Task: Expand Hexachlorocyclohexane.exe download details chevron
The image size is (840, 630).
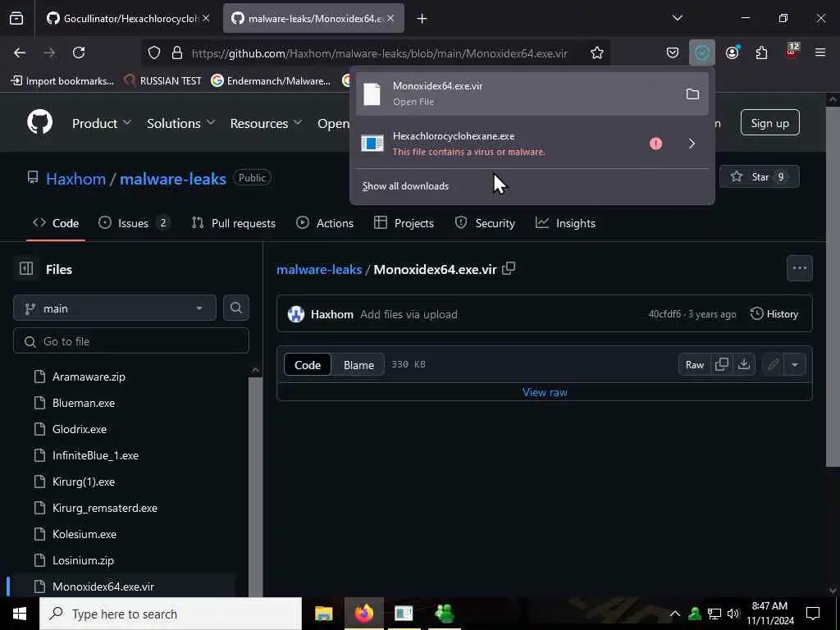Action: click(692, 144)
